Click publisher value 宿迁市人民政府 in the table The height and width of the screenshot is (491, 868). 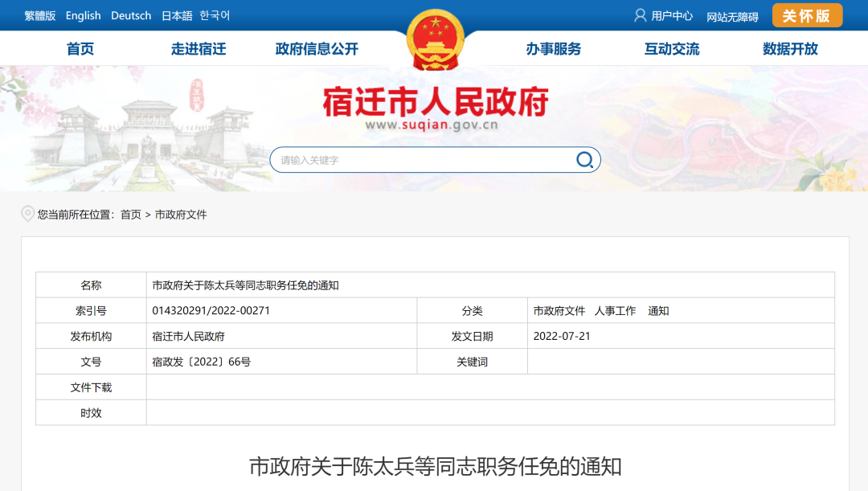tap(188, 337)
